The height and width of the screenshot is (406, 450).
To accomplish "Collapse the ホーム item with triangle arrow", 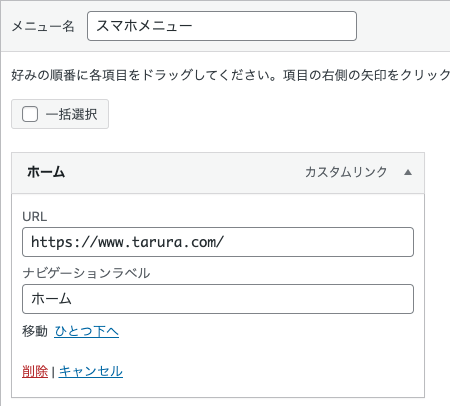I will point(408,172).
